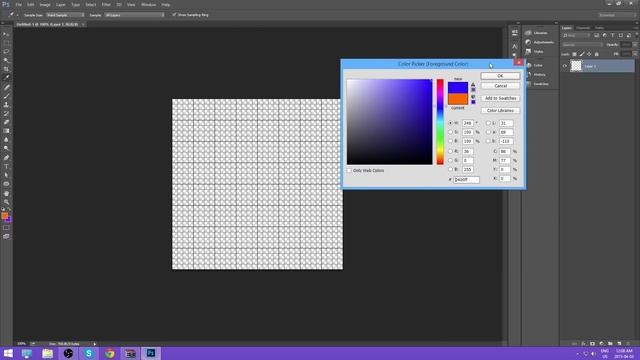Confirm the color with OK button
This screenshot has width=640, height=360.
click(x=500, y=76)
